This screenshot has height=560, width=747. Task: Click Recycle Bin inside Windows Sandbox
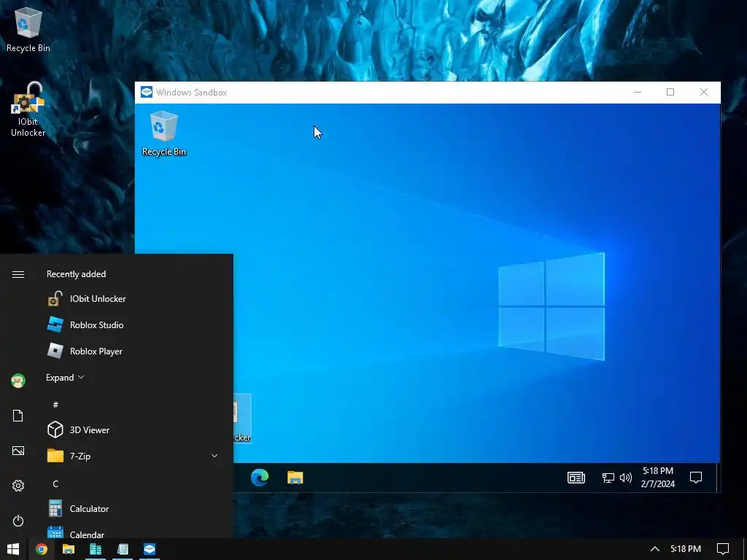point(164,133)
